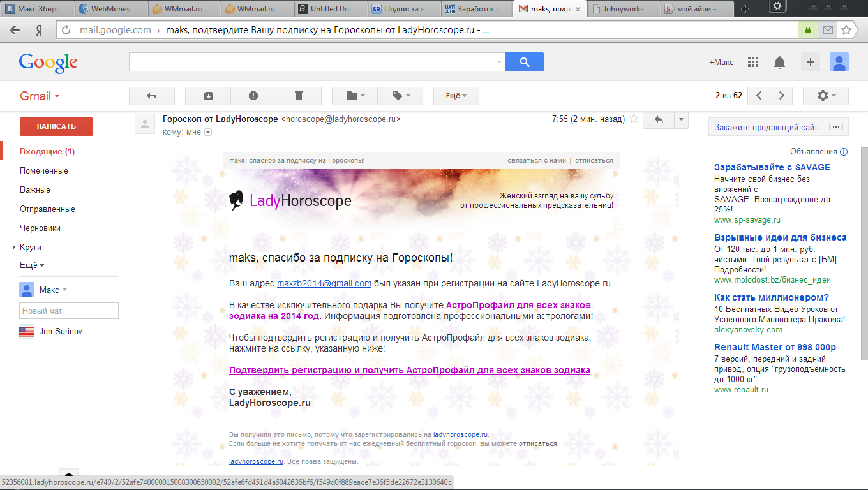Viewport: 868px width, 490px height.
Task: Click the maxzb2014@gmail.com address link
Action: 324,283
